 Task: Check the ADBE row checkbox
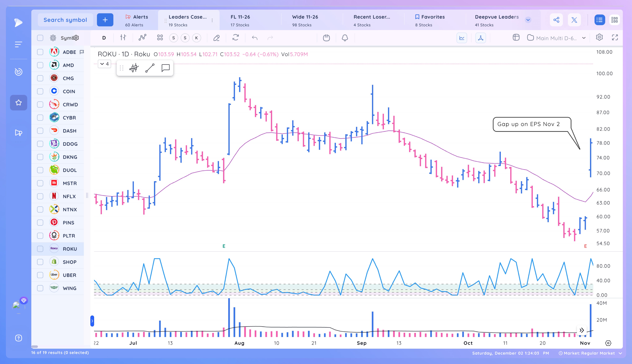(40, 52)
